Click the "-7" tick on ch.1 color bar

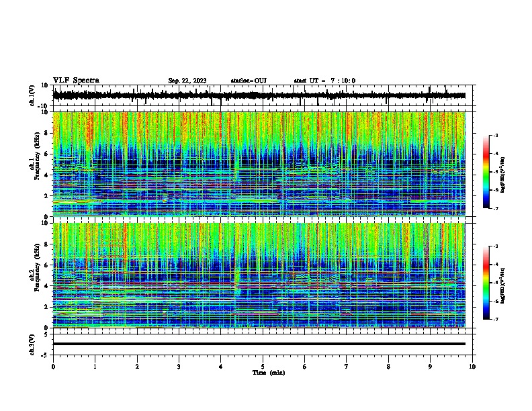tap(495, 209)
